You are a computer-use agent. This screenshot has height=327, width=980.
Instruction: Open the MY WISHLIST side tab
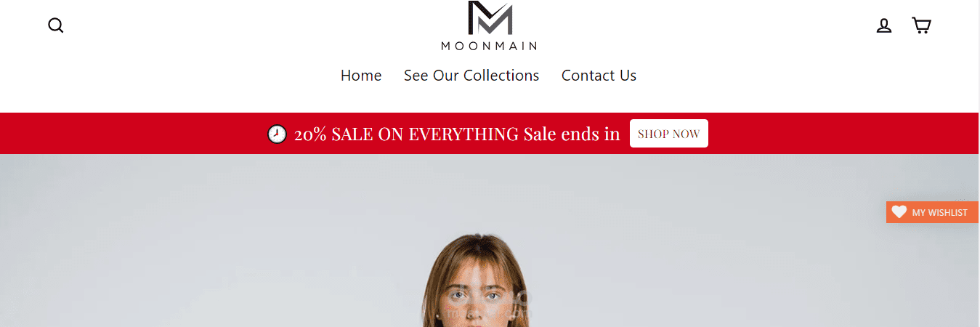pyautogui.click(x=932, y=212)
